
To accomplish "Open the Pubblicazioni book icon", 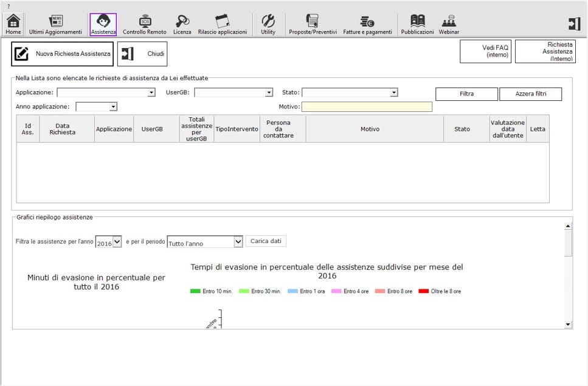I will pyautogui.click(x=417, y=24).
